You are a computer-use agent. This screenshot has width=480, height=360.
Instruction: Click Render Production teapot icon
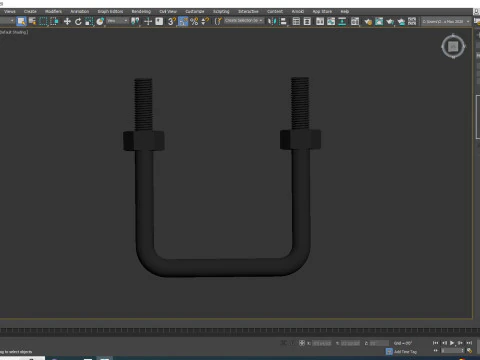click(x=390, y=21)
